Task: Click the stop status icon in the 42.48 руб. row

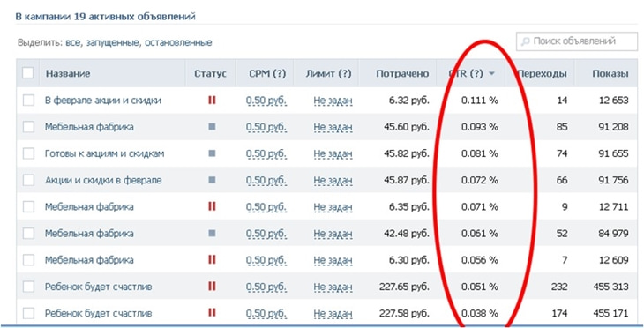Action: pos(212,233)
